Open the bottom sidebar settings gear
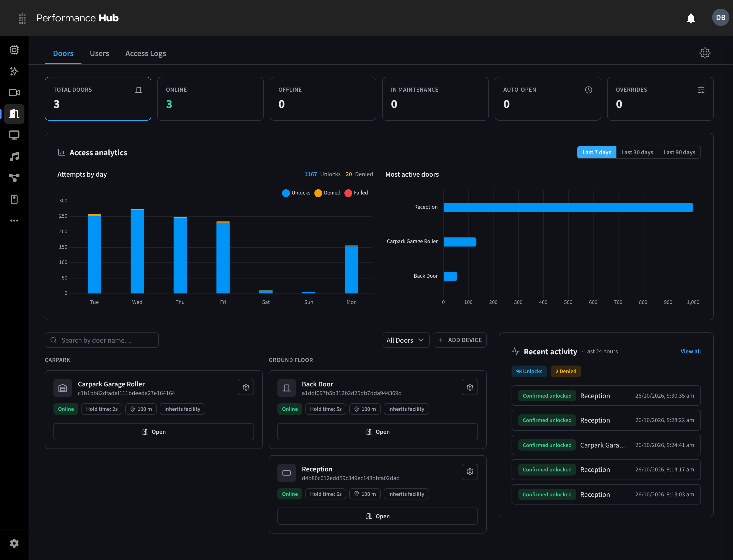The image size is (733, 560). coord(14,543)
